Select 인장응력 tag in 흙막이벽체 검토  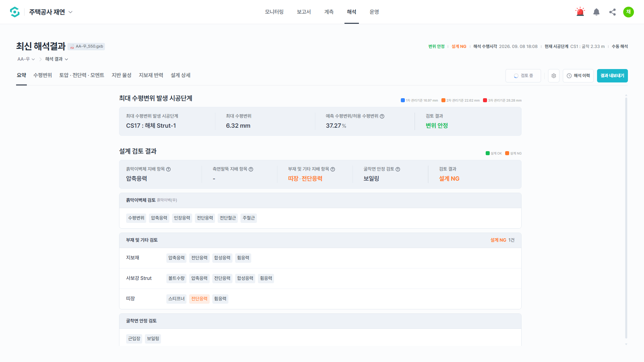182,218
